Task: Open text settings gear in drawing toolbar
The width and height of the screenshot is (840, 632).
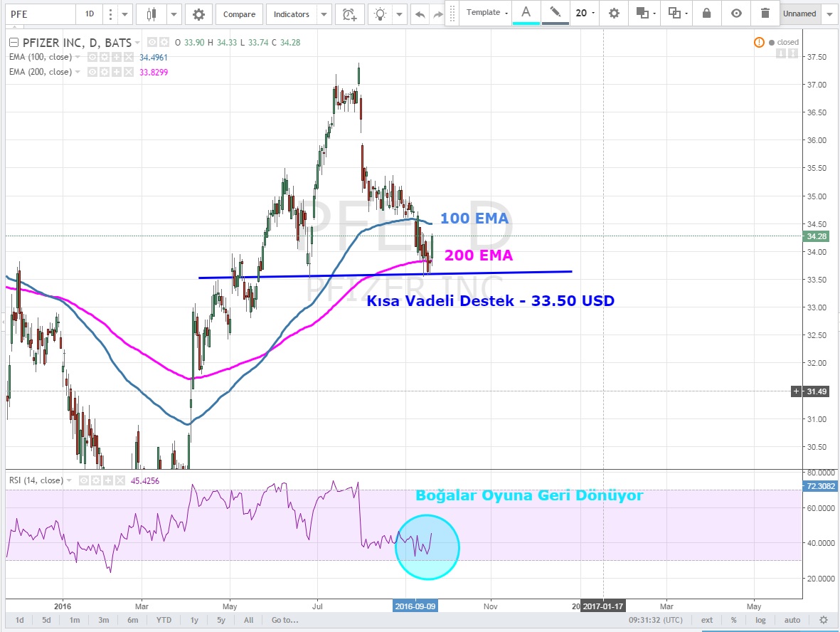Action: 614,13
